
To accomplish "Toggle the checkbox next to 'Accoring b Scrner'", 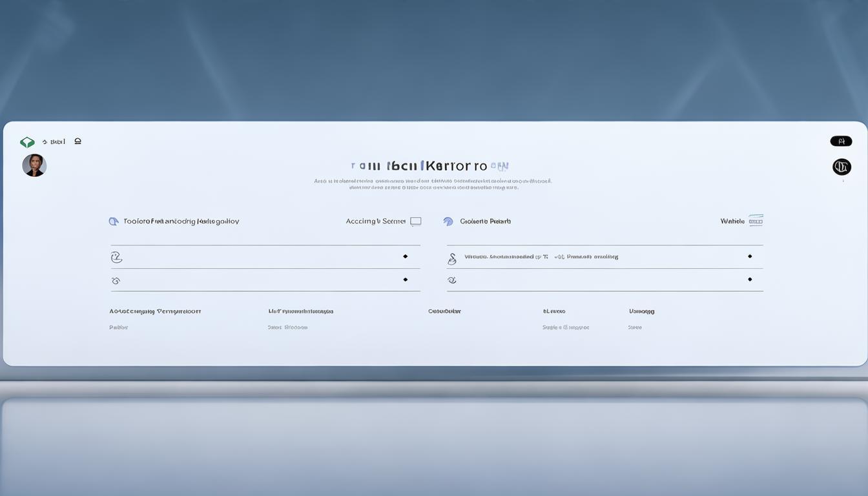I will pyautogui.click(x=416, y=222).
